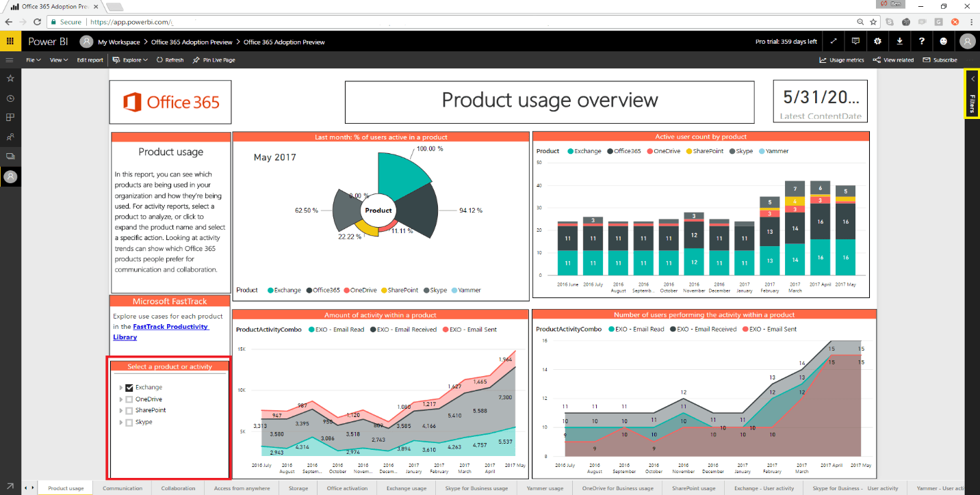Image resolution: width=980 pixels, height=495 pixels.
Task: Click My Workspace breadcrumb
Action: click(x=118, y=42)
